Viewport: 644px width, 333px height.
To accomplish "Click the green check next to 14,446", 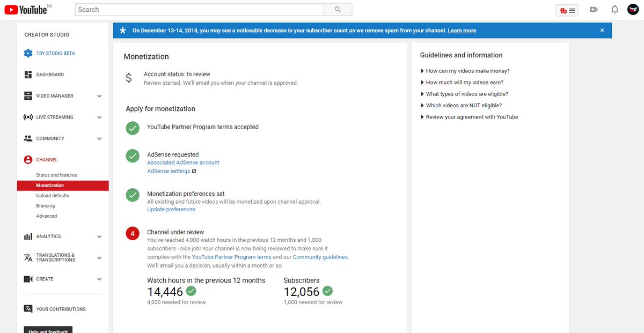I will click(x=191, y=291).
